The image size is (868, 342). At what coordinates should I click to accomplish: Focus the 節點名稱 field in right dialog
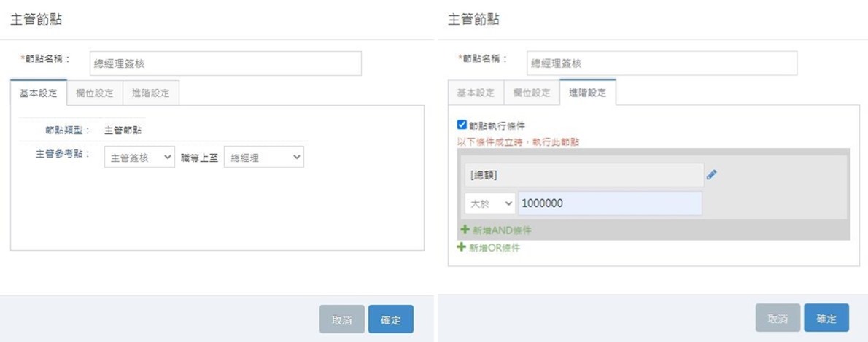[661, 63]
